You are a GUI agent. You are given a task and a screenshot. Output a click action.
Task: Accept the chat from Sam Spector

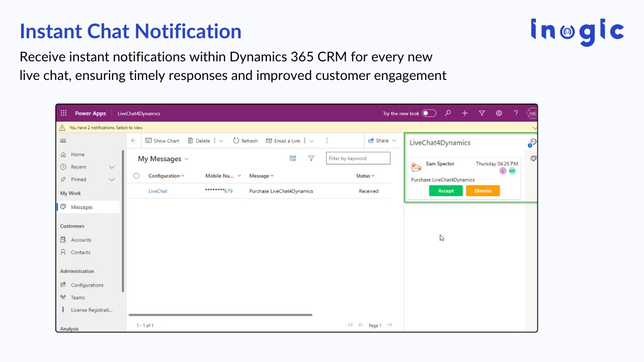(446, 191)
